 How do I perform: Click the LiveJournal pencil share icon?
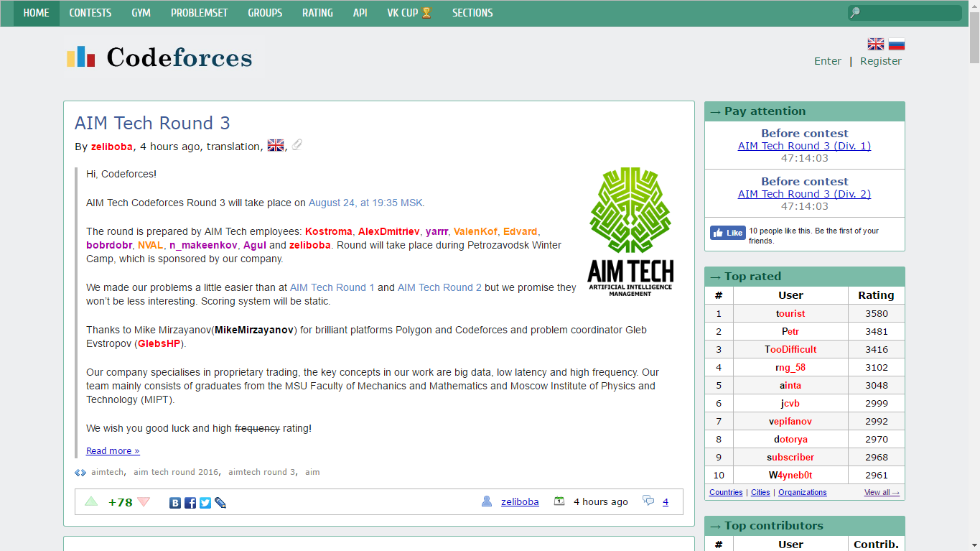click(220, 503)
